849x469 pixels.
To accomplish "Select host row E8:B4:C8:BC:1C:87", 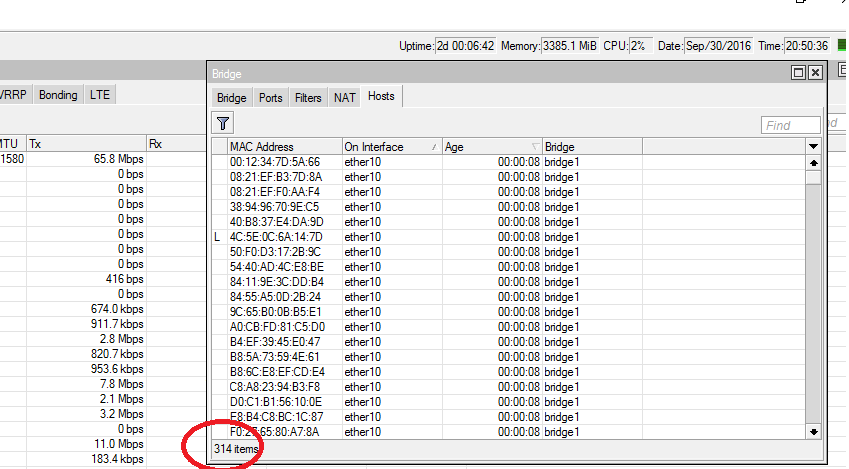I will 508,417.
